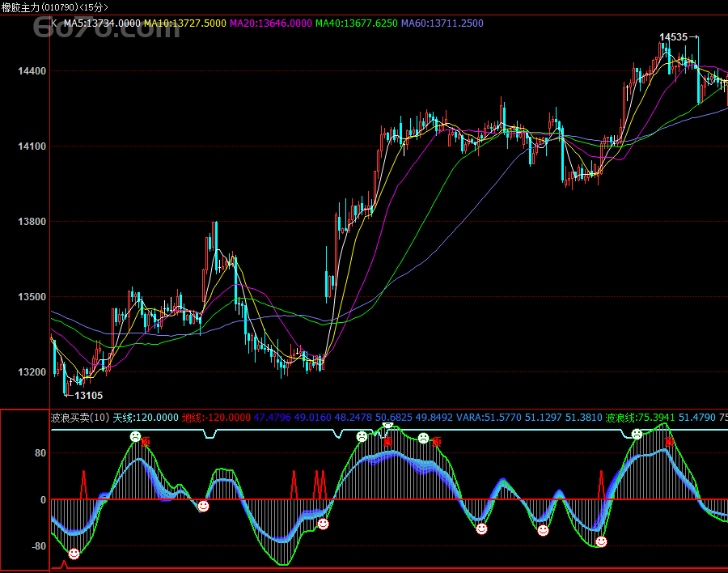Click the 地线:-120.0000 indicator value
Screen dimensions: 728x573
[216, 418]
